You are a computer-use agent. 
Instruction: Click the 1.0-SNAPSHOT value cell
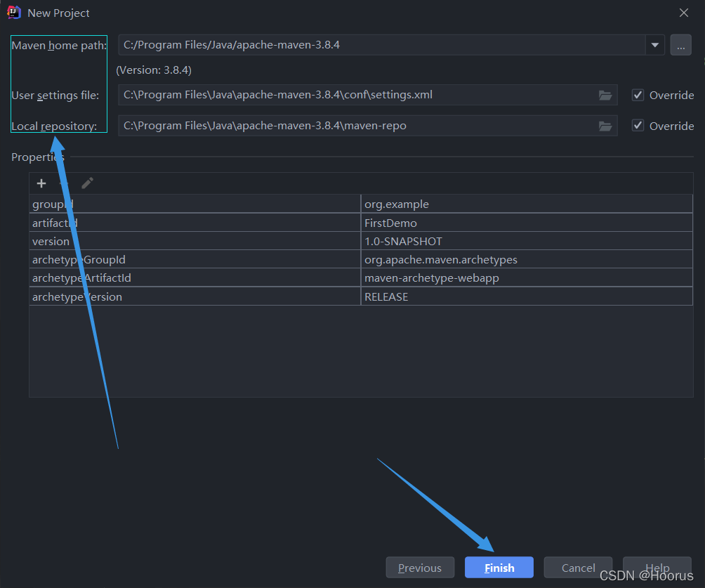tap(527, 241)
